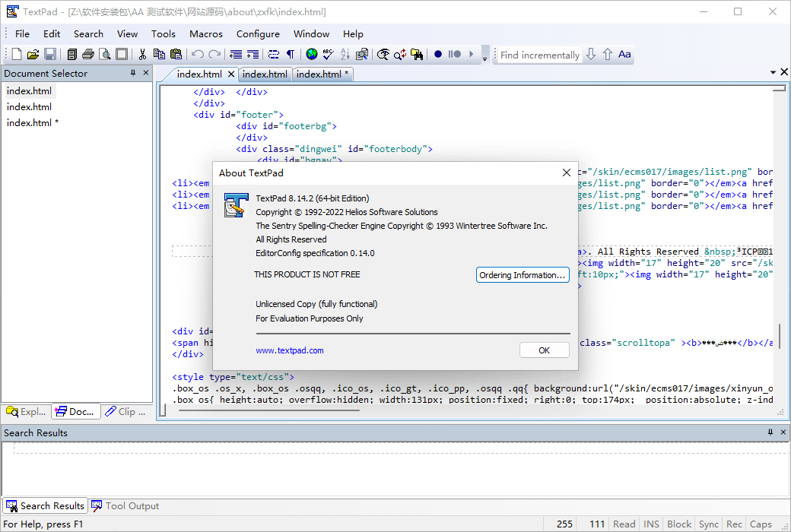Switch to the Tool Output tab
The width and height of the screenshot is (791, 532).
pos(125,505)
